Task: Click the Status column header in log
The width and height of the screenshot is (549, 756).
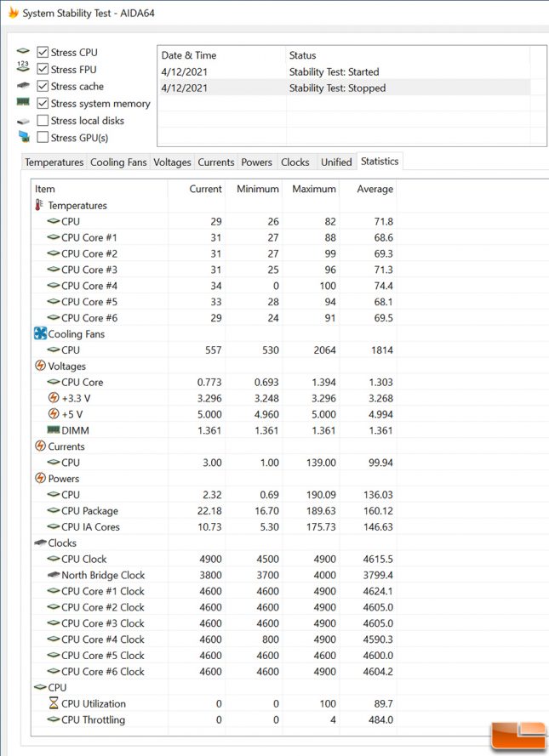Action: coord(408,55)
